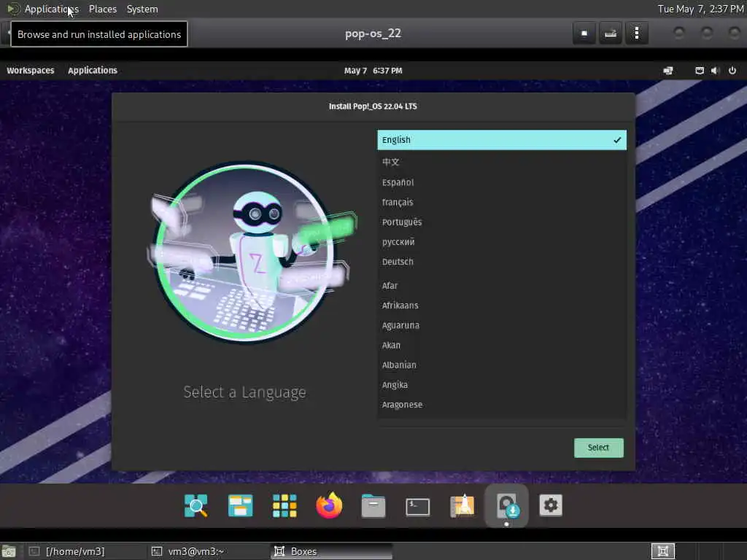This screenshot has width=747, height=560.
Task: Choose Aguaruna from the language list
Action: point(502,326)
